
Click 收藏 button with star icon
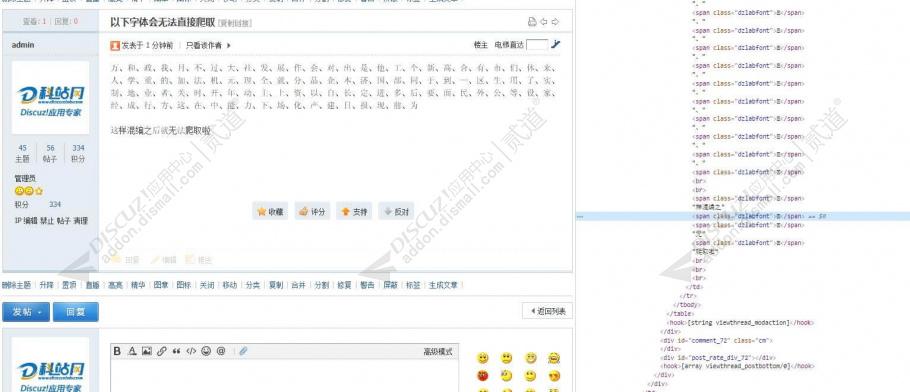pos(270,211)
